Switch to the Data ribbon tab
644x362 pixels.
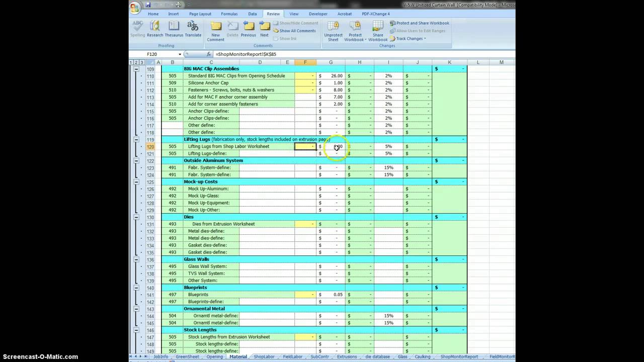(253, 14)
